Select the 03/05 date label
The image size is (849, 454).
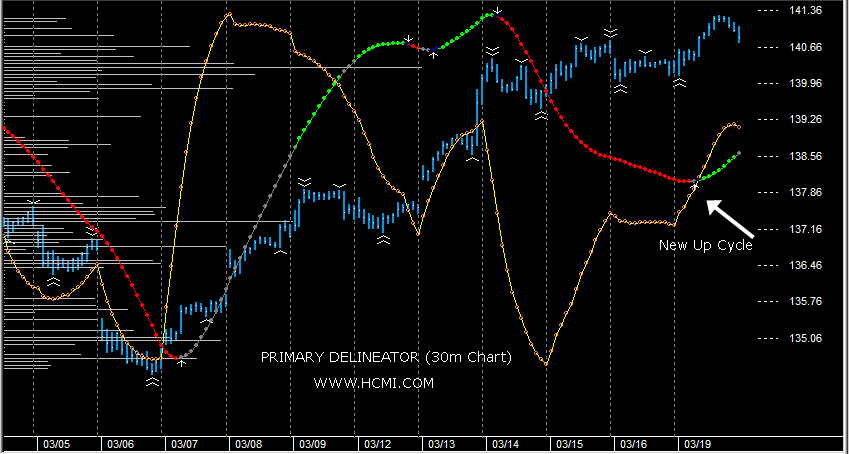pyautogui.click(x=55, y=443)
